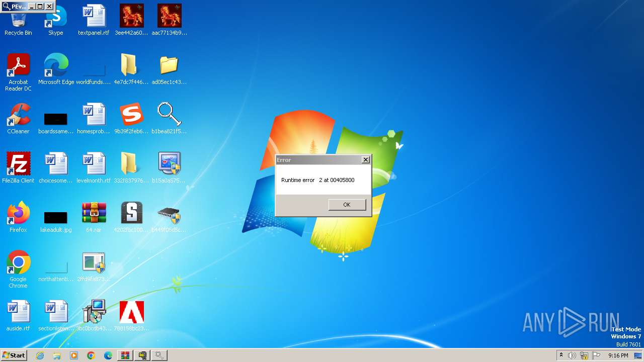Select the 3ee442a60 fire horse icon

pos(131,21)
